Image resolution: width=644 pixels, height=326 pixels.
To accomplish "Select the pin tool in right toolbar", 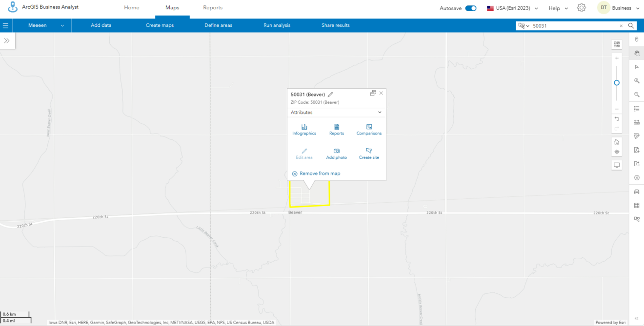I will (637, 39).
